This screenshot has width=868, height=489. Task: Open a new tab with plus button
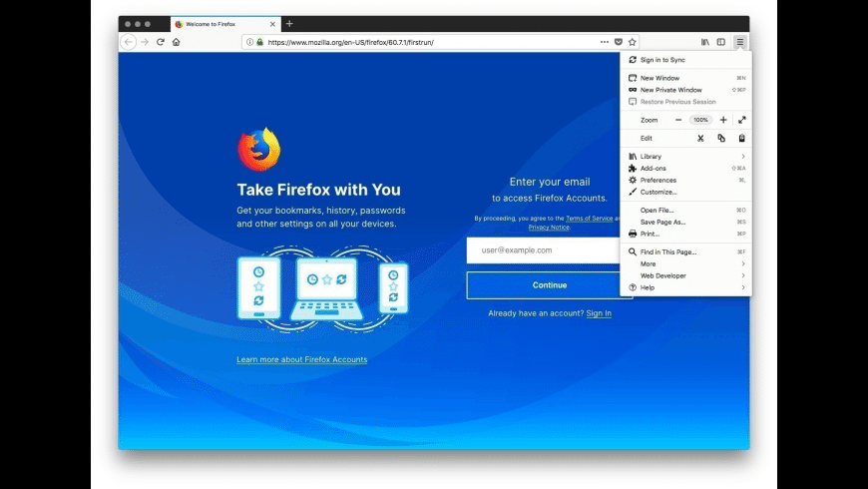[289, 24]
